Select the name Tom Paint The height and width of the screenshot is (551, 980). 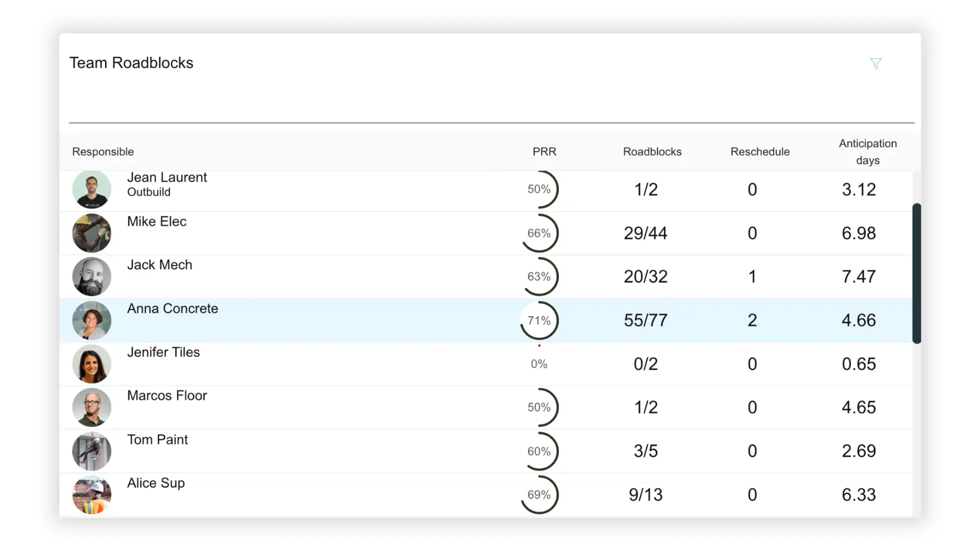(157, 440)
